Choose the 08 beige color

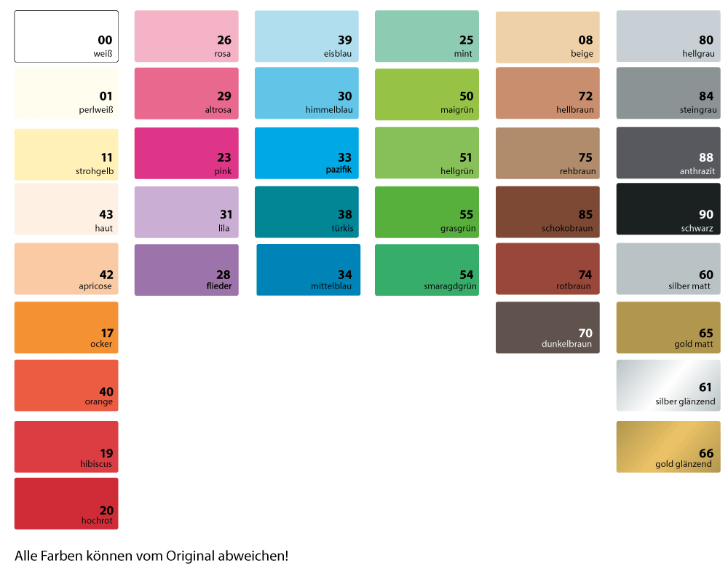[547, 37]
